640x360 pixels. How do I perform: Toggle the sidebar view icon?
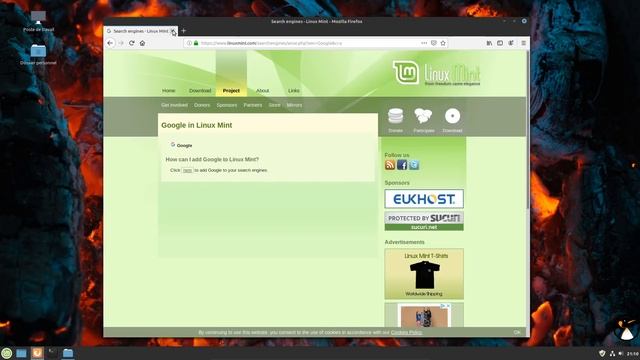pyautogui.click(x=500, y=43)
